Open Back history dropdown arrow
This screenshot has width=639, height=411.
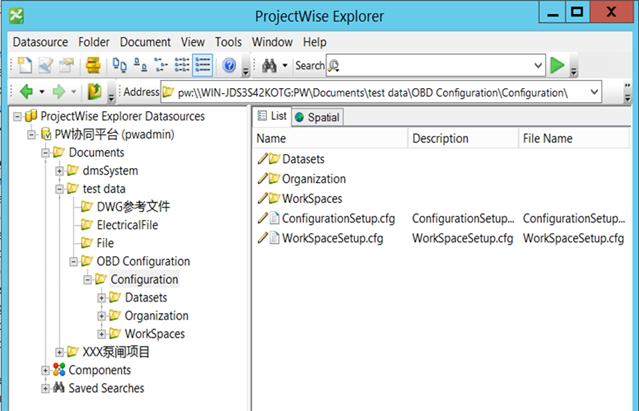tap(42, 92)
